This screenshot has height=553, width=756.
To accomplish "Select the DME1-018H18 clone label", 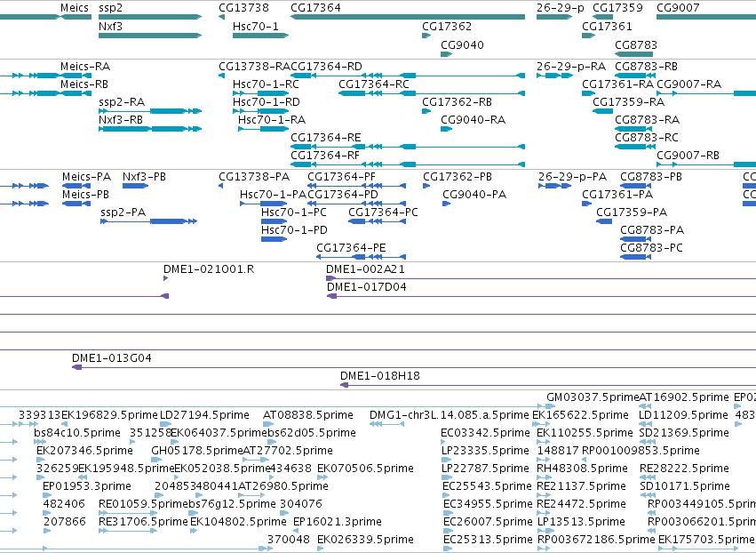I will [380, 375].
